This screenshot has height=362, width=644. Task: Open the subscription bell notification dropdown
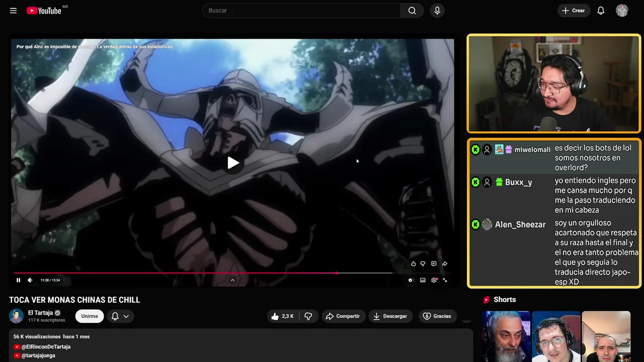(x=120, y=316)
